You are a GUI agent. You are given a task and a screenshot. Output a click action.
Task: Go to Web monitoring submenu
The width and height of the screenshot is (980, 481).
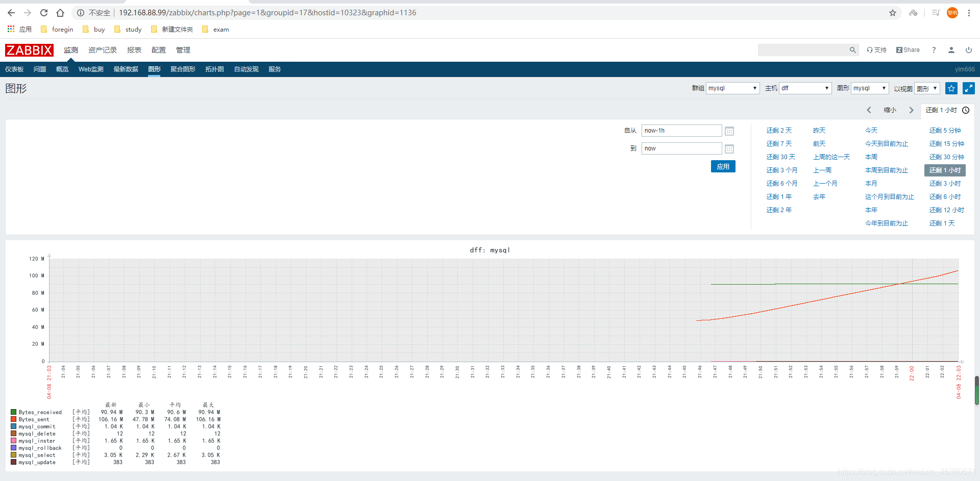click(91, 69)
